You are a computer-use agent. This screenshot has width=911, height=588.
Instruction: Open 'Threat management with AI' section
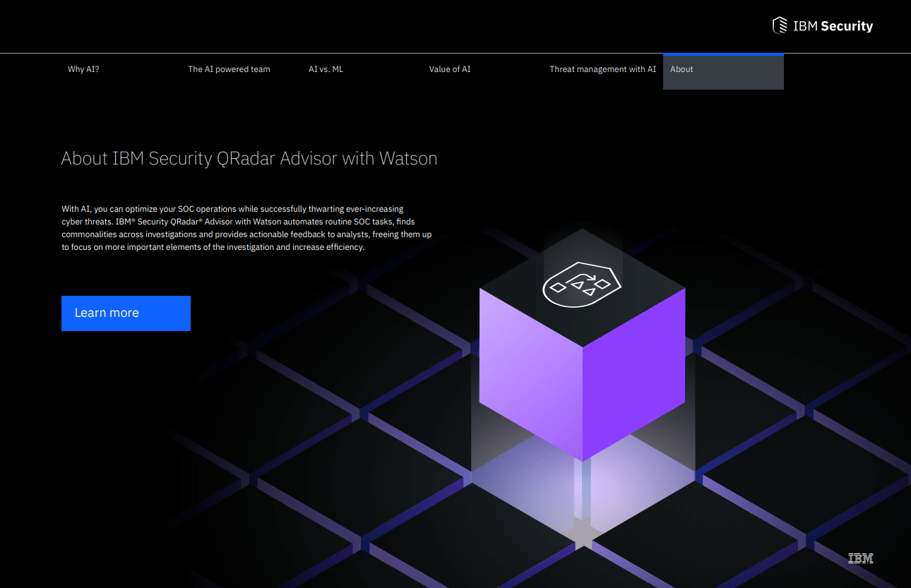tap(602, 69)
